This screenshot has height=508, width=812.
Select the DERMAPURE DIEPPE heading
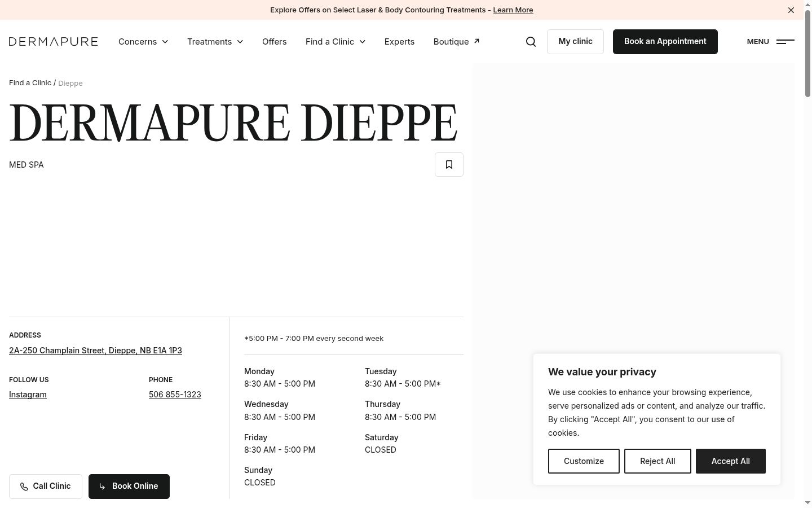click(x=233, y=122)
